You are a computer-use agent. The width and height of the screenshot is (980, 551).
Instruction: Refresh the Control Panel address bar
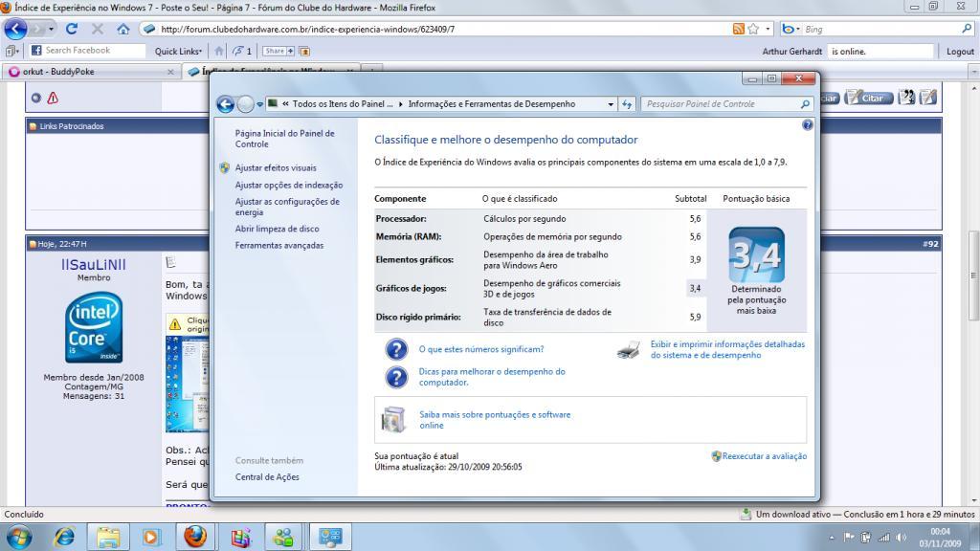tap(627, 104)
